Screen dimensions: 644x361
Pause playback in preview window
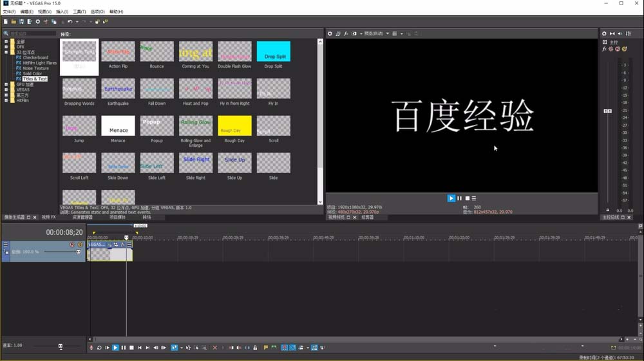click(460, 198)
